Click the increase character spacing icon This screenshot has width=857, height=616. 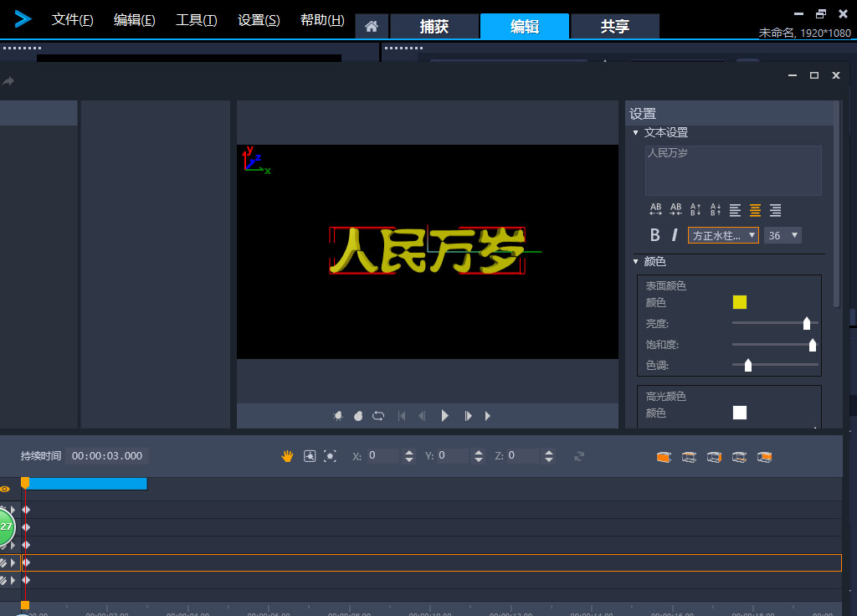(x=655, y=209)
